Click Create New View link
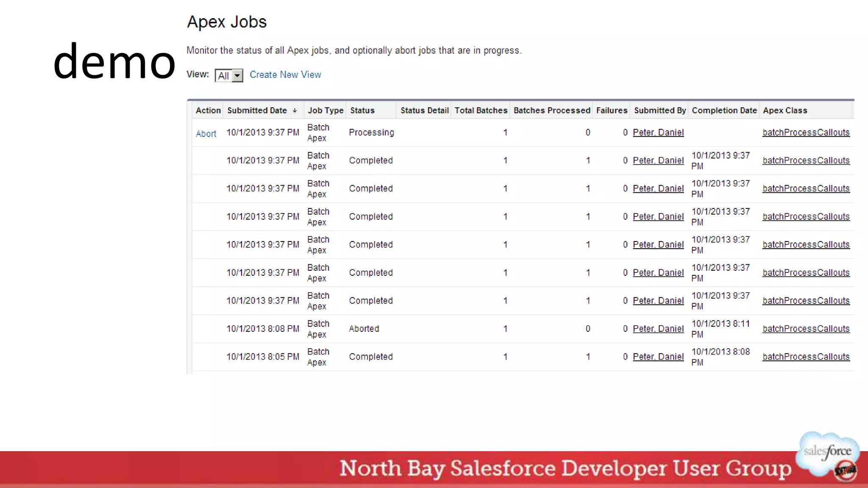Screen dimensions: 868x488 (285, 75)
